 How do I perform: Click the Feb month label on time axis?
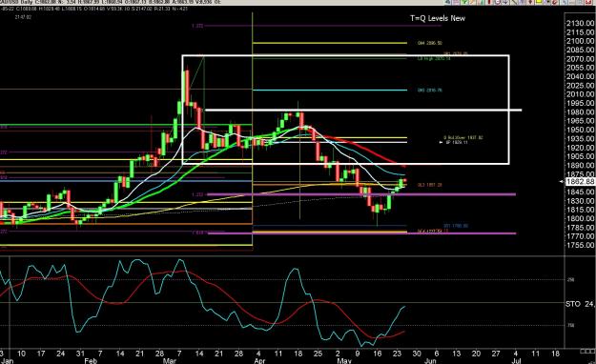91,360
